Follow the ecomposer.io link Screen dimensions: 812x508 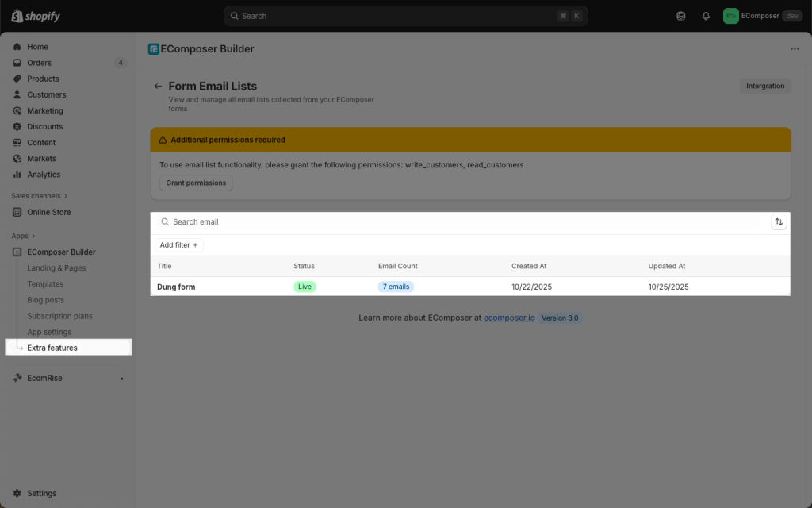coord(509,317)
